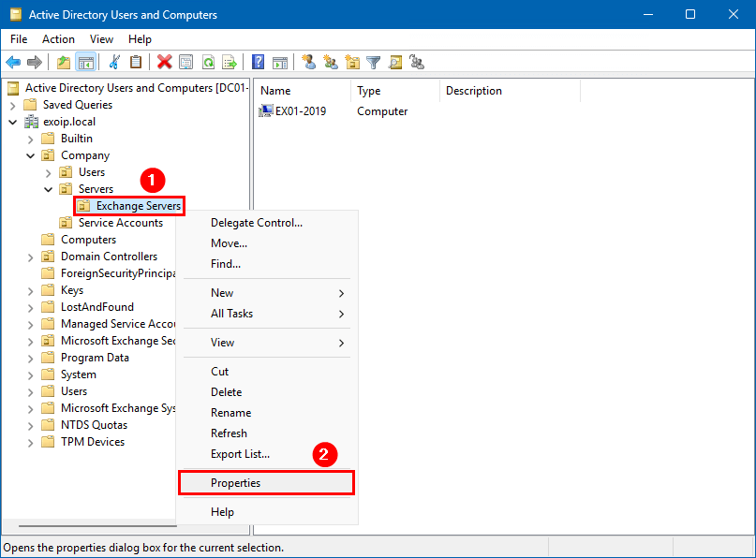756x558 pixels.
Task: Open the View menu in menu bar
Action: 101,39
